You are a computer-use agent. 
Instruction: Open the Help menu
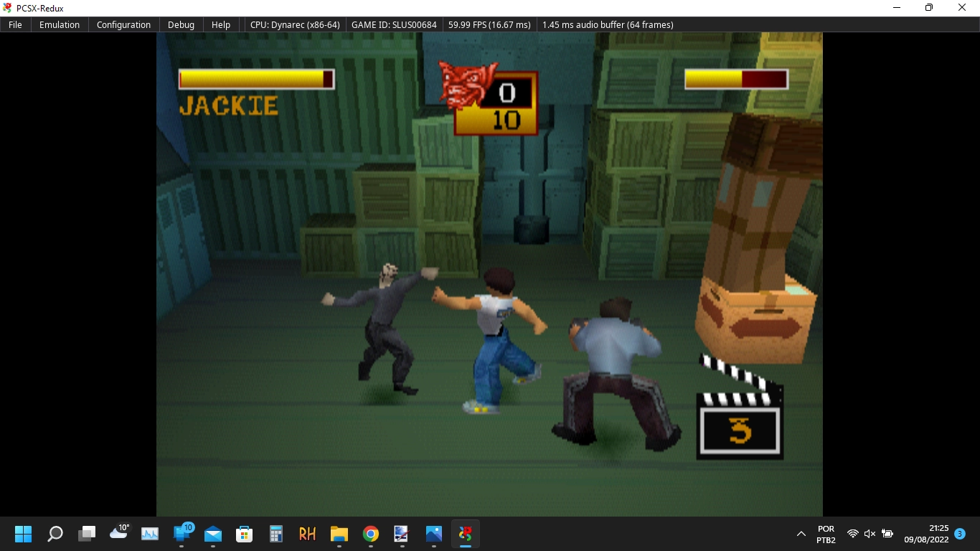pos(221,24)
